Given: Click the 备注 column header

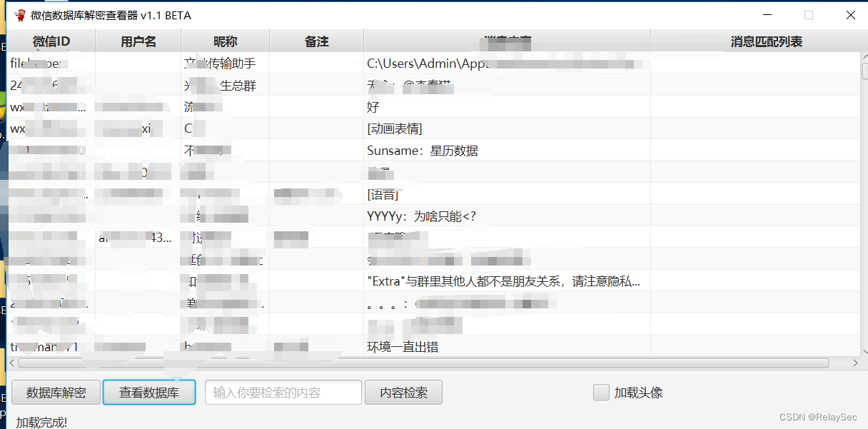Looking at the screenshot, I should 316,41.
